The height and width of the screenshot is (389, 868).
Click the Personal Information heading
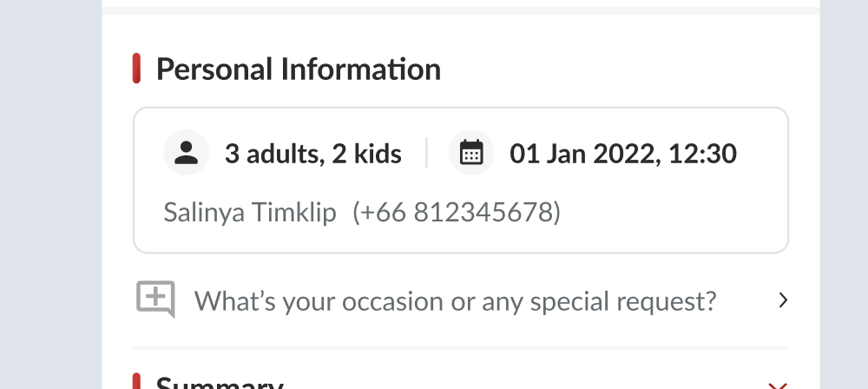[x=298, y=69]
